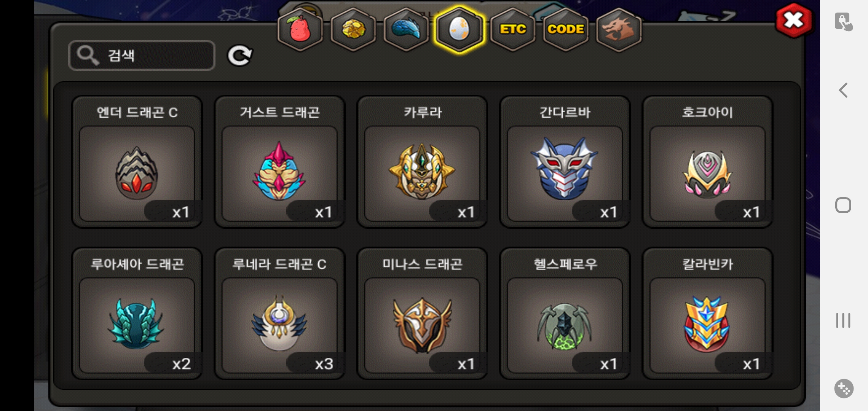Select the blue dragon scale tab

(406, 30)
